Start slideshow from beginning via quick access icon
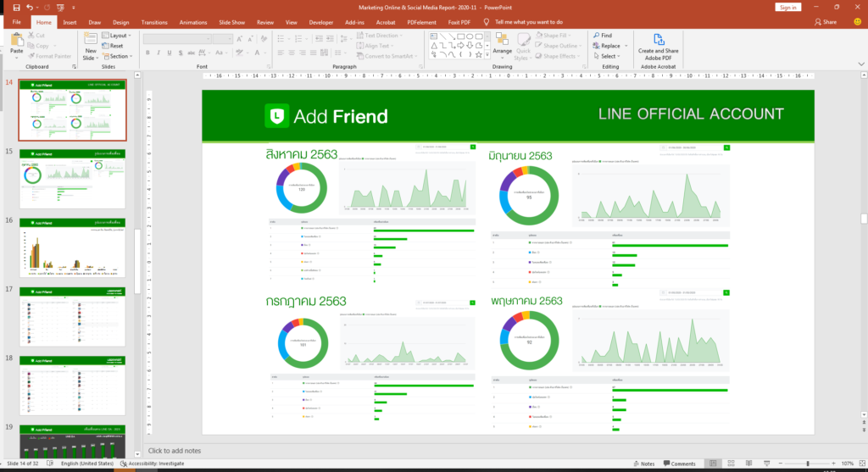868x472 pixels. [x=60, y=7]
